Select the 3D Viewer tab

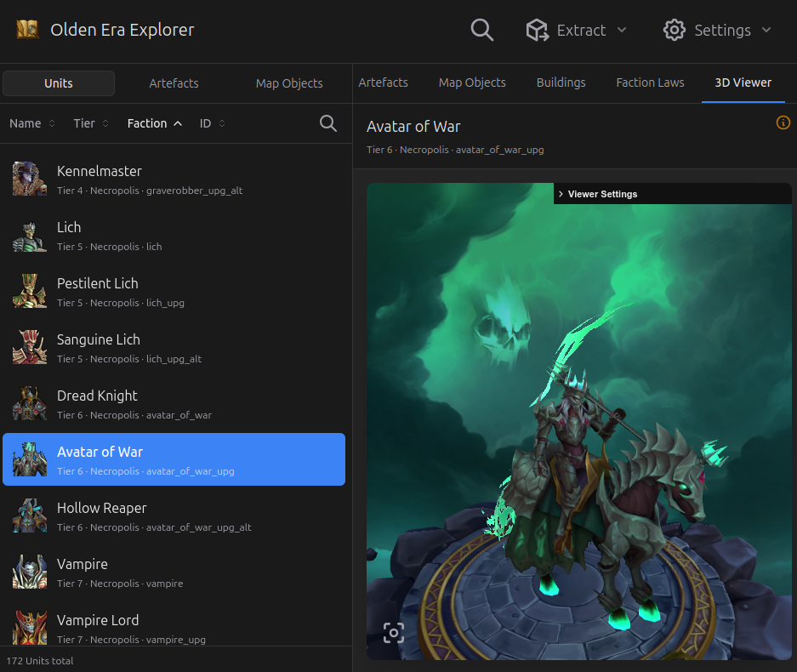(x=743, y=83)
